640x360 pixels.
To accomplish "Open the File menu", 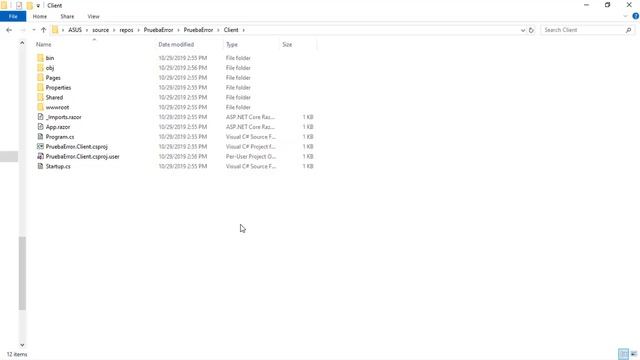I will [13, 16].
